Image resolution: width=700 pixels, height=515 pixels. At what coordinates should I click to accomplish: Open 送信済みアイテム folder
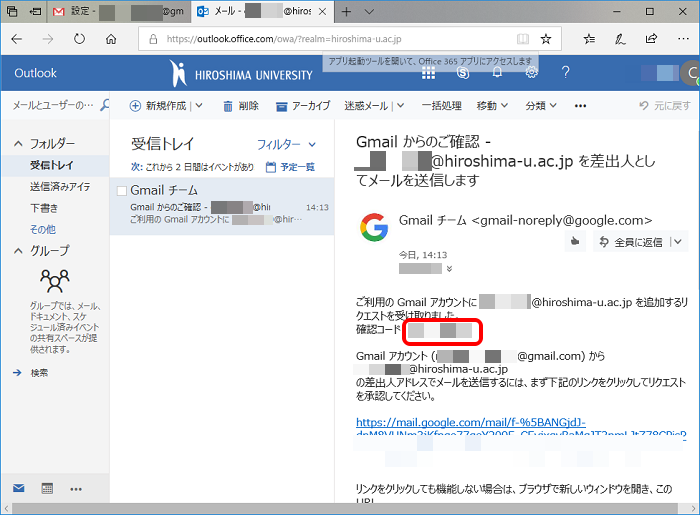tap(60, 187)
